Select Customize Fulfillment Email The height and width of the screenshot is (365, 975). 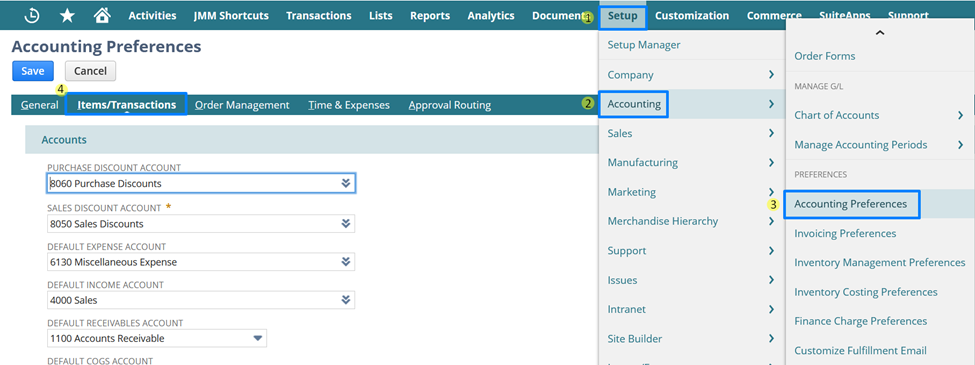861,351
